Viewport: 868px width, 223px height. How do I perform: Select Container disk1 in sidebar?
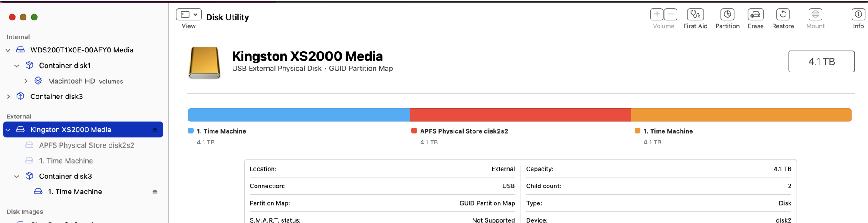click(65, 66)
